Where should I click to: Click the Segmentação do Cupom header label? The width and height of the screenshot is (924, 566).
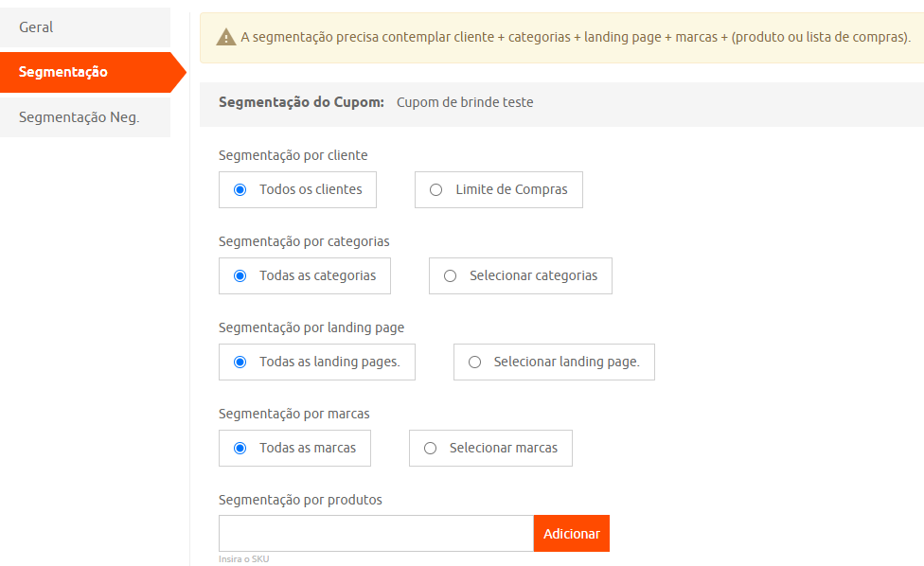coord(301,102)
